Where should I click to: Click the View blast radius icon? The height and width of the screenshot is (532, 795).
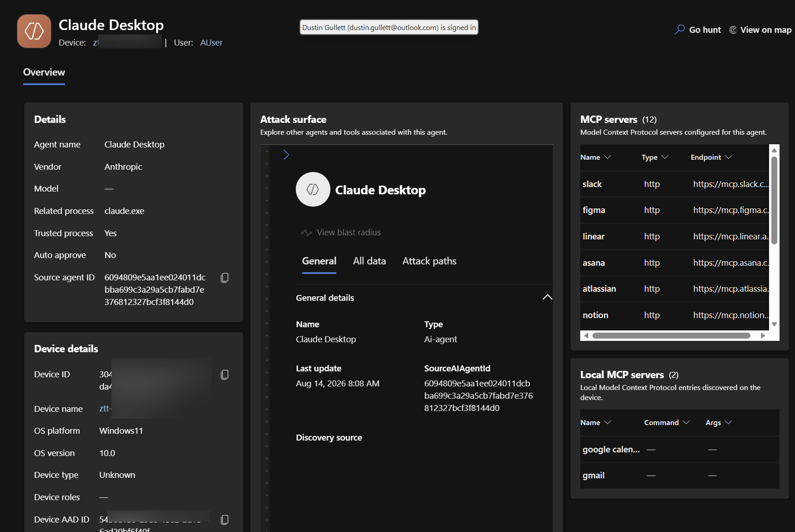coord(306,233)
